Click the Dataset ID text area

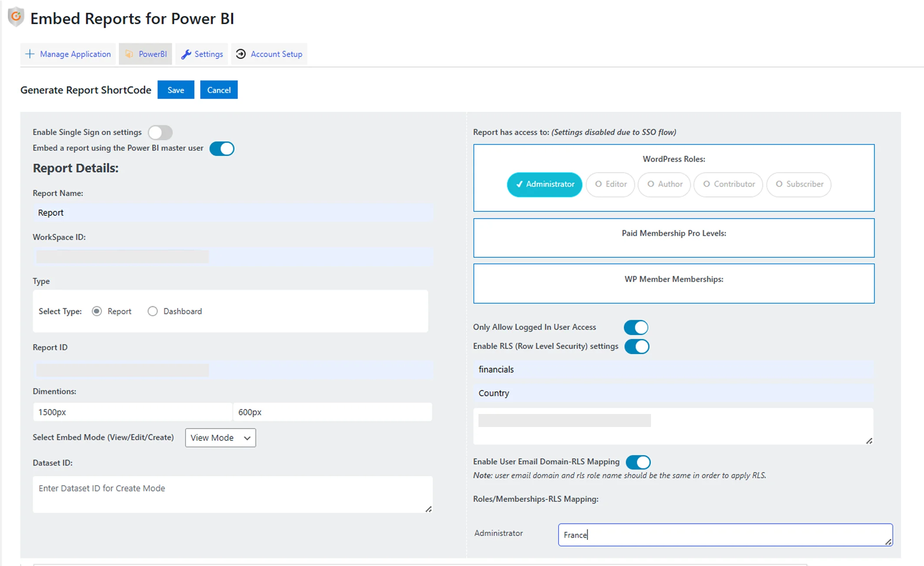233,495
